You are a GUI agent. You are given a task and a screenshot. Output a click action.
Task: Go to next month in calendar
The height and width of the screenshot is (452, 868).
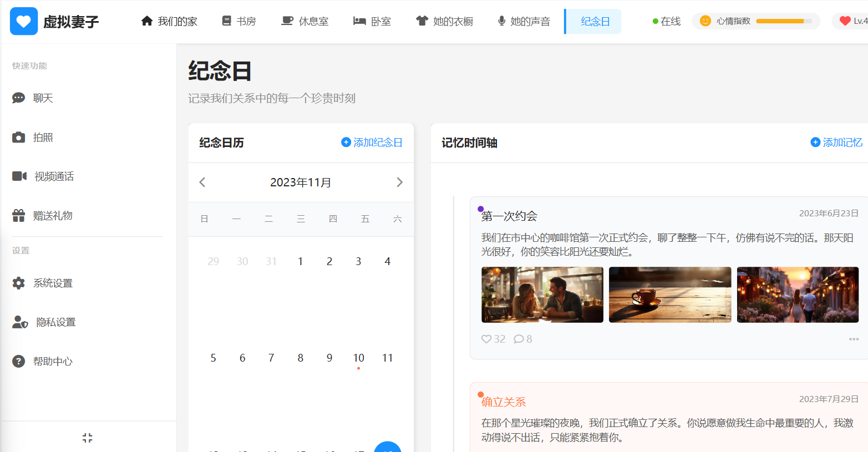[x=399, y=182]
